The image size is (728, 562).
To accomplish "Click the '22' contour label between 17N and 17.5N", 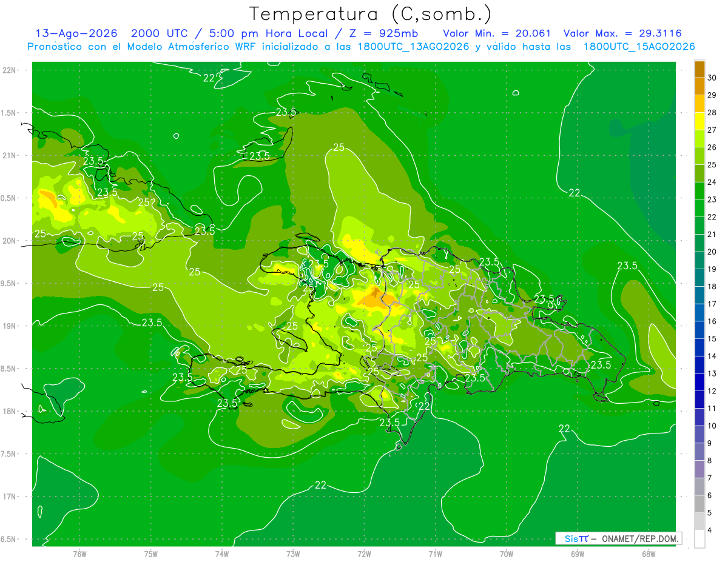I will [x=321, y=485].
